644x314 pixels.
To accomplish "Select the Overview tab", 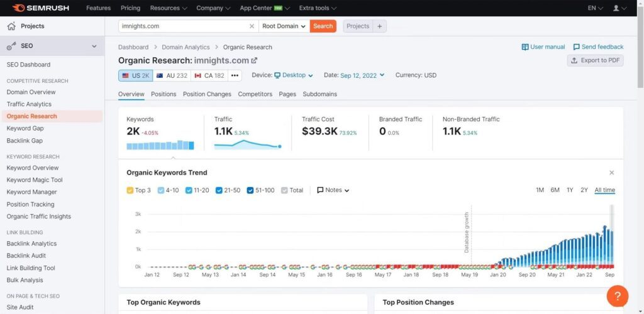I will 131,94.
